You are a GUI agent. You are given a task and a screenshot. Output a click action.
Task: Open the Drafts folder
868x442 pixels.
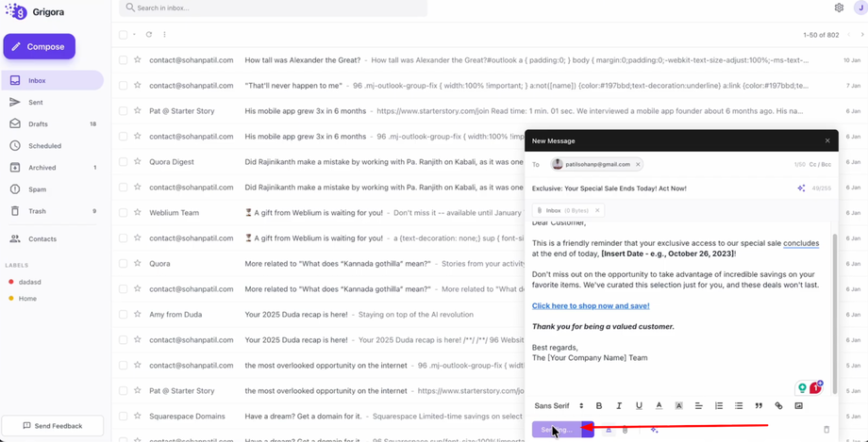click(x=52, y=123)
